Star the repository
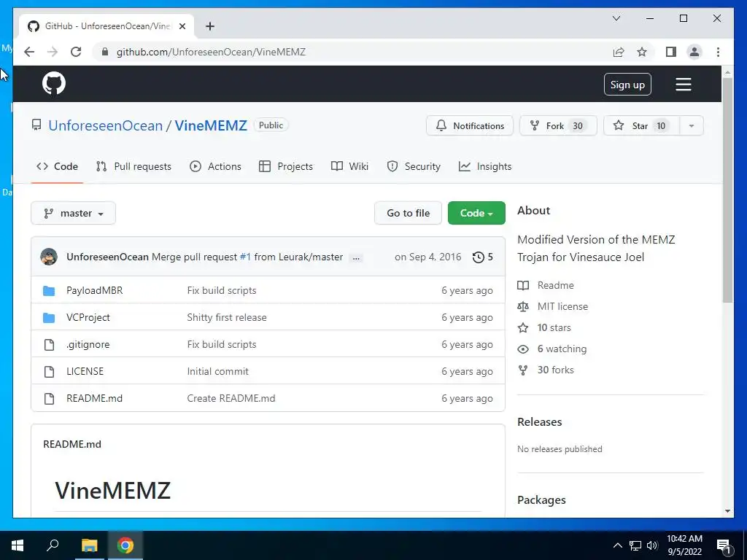The image size is (747, 560). (641, 125)
